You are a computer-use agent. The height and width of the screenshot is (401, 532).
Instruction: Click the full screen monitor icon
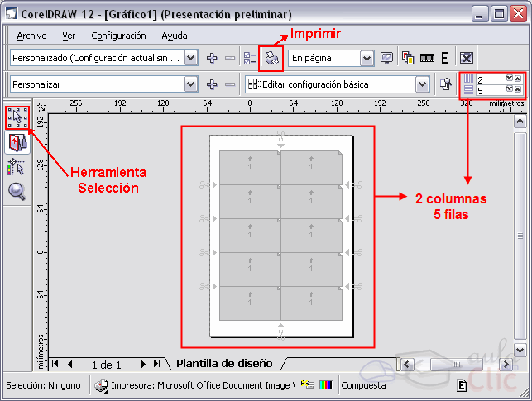tap(386, 59)
